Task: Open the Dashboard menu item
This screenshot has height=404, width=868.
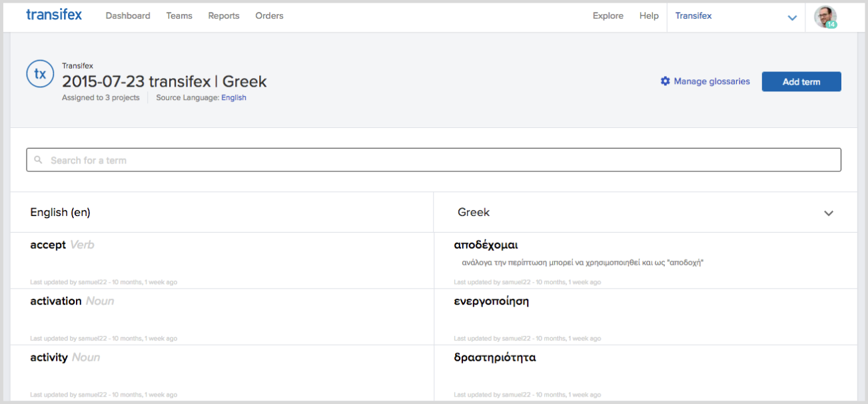Action: coord(128,16)
